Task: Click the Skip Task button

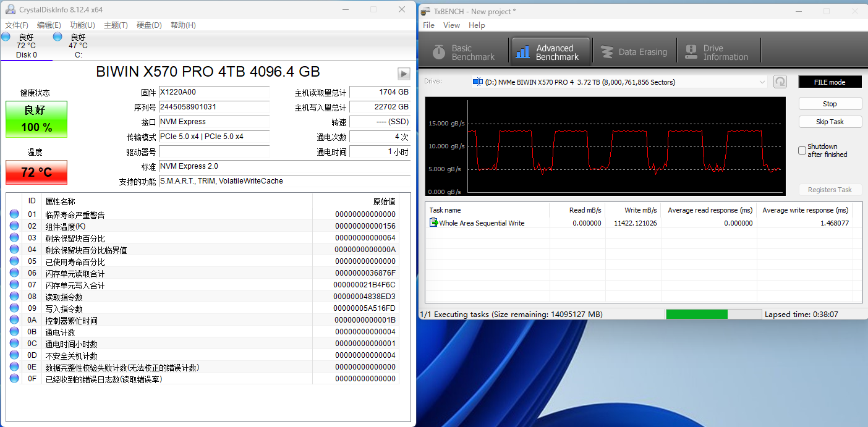Action: coord(830,122)
